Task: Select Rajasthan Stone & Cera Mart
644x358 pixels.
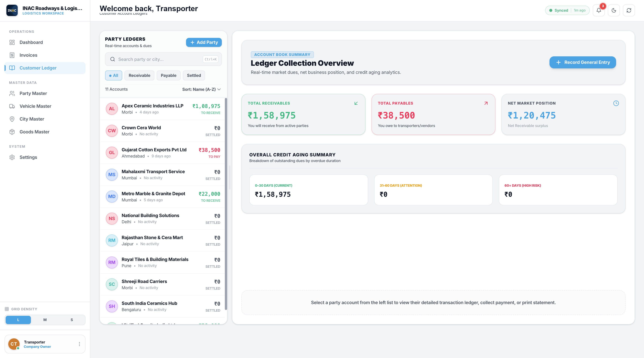Action: [163, 240]
